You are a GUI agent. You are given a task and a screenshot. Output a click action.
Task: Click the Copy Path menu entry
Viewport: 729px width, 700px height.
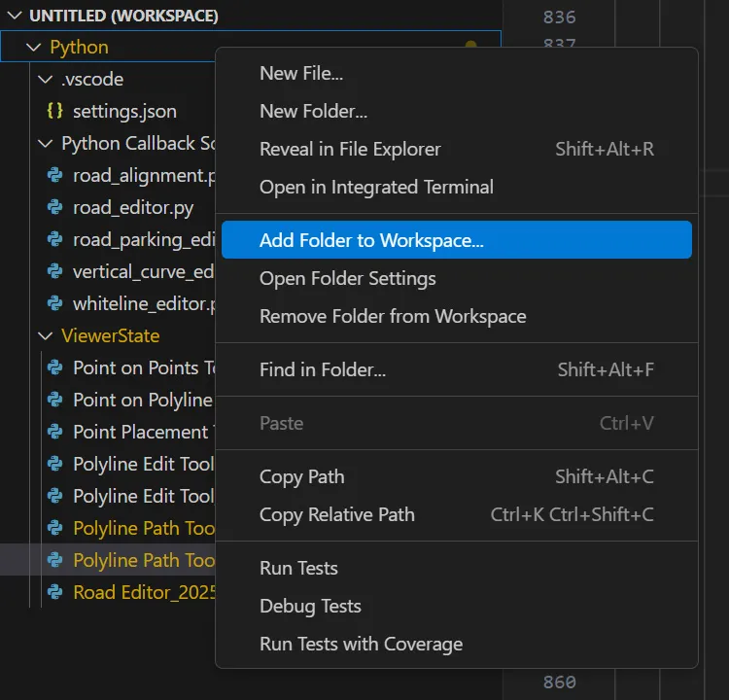(x=457, y=476)
